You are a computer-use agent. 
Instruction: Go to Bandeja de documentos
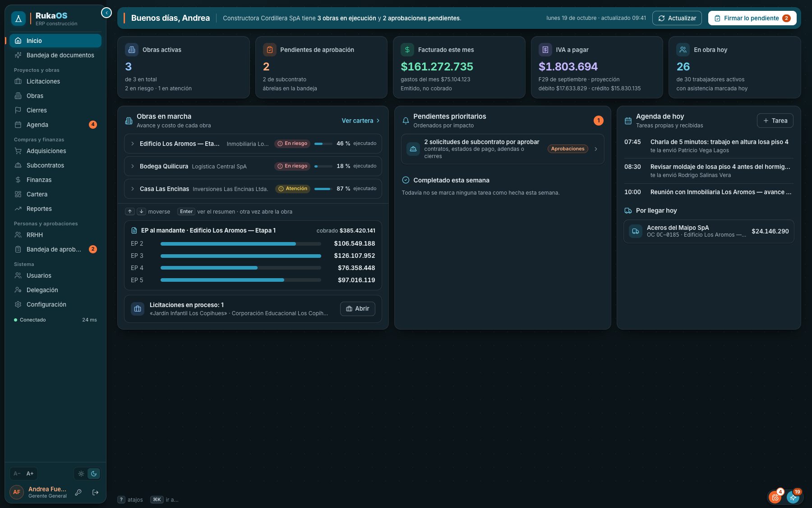[x=55, y=55]
